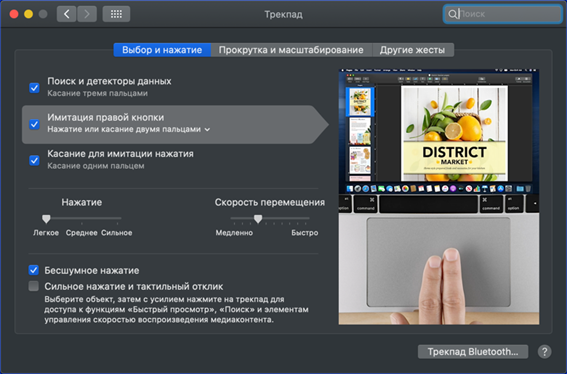Toggle the Поиск и детекторы данных checkbox
567x374 pixels.
[x=34, y=88]
